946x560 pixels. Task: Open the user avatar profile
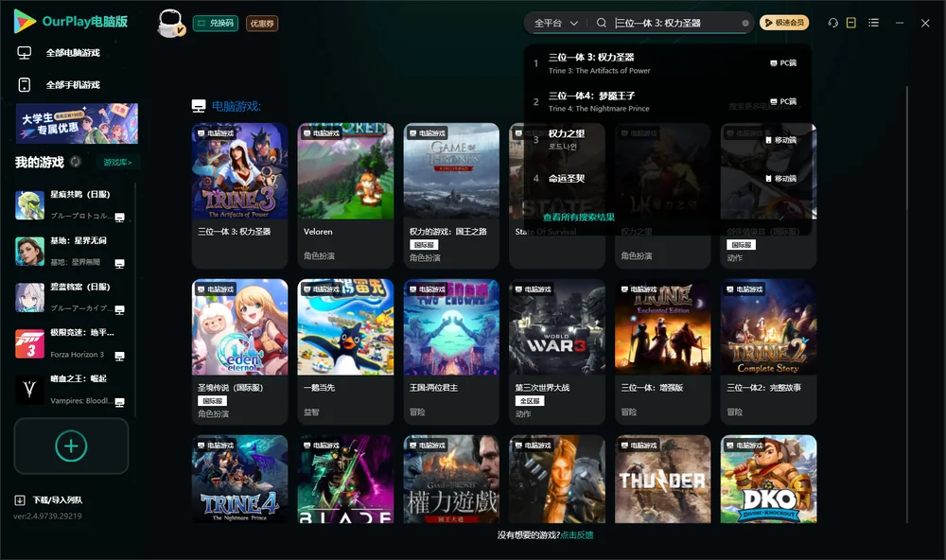pyautogui.click(x=170, y=24)
